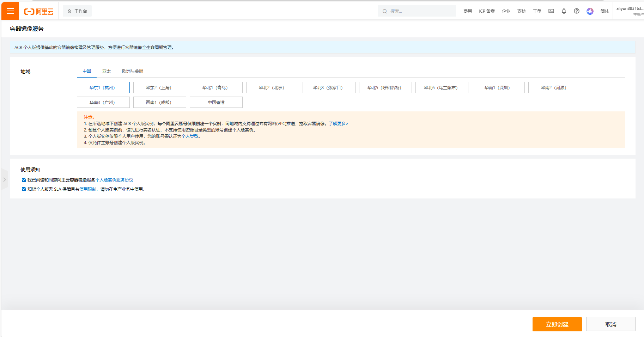This screenshot has width=644, height=337.
Task: Toggle the no-SLA acknowledgement checkbox
Action: click(x=24, y=189)
